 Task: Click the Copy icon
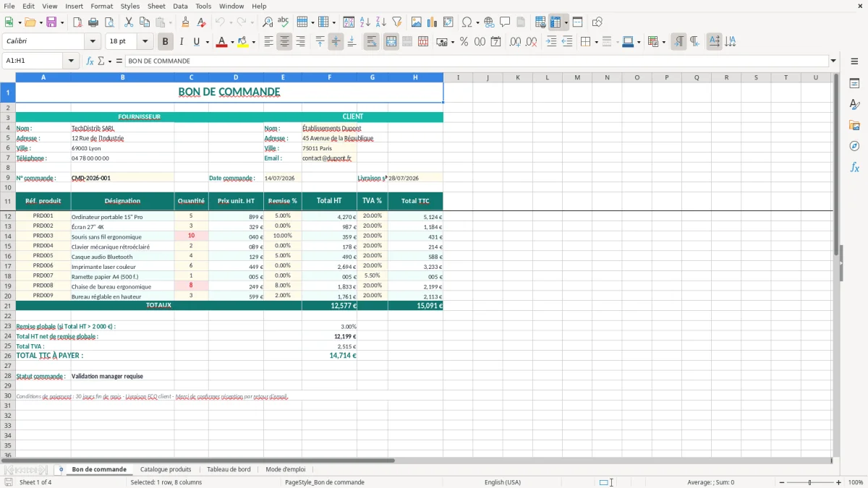click(x=145, y=22)
